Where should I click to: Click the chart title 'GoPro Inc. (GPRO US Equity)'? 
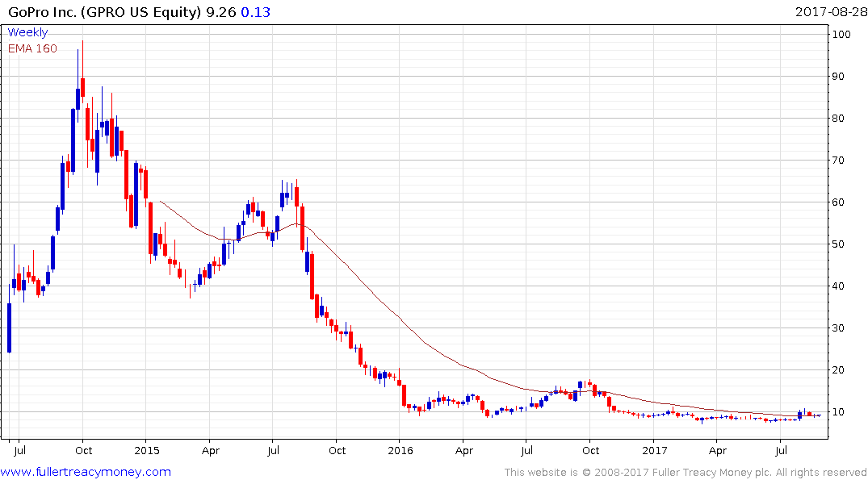click(x=104, y=12)
